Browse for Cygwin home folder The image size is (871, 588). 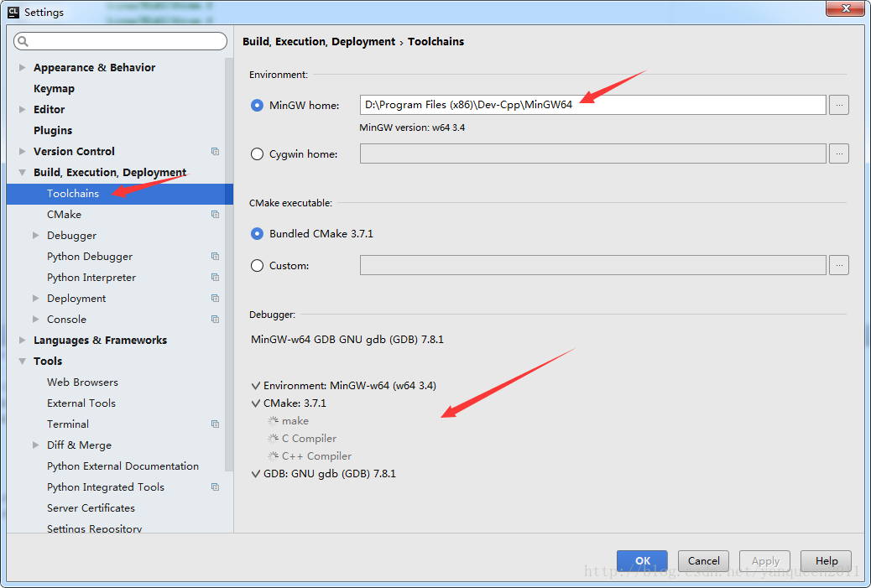tap(839, 154)
